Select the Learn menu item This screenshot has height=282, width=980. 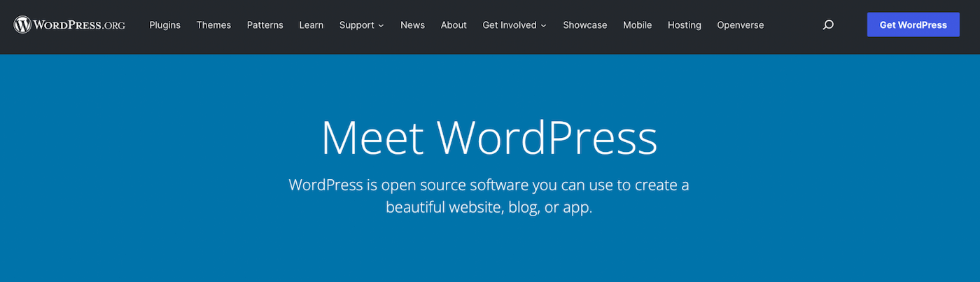(x=311, y=24)
